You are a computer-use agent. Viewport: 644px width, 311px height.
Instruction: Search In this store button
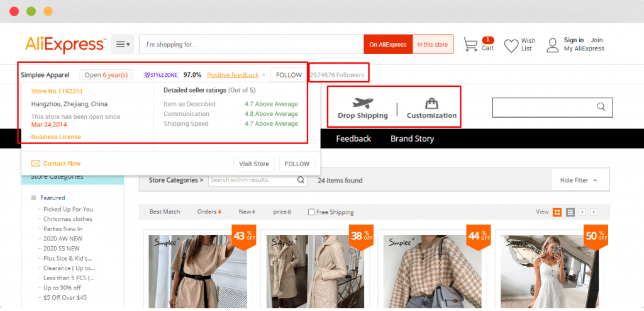point(433,45)
